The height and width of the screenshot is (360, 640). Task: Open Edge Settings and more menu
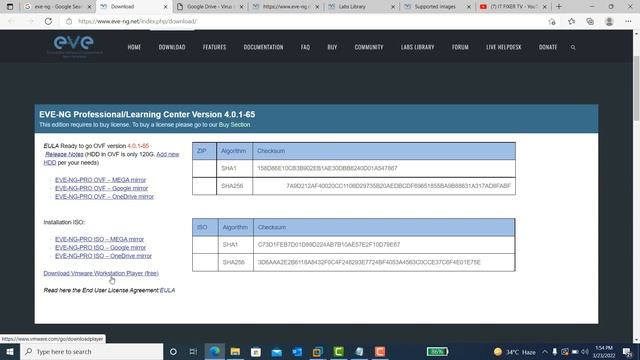tap(628, 21)
